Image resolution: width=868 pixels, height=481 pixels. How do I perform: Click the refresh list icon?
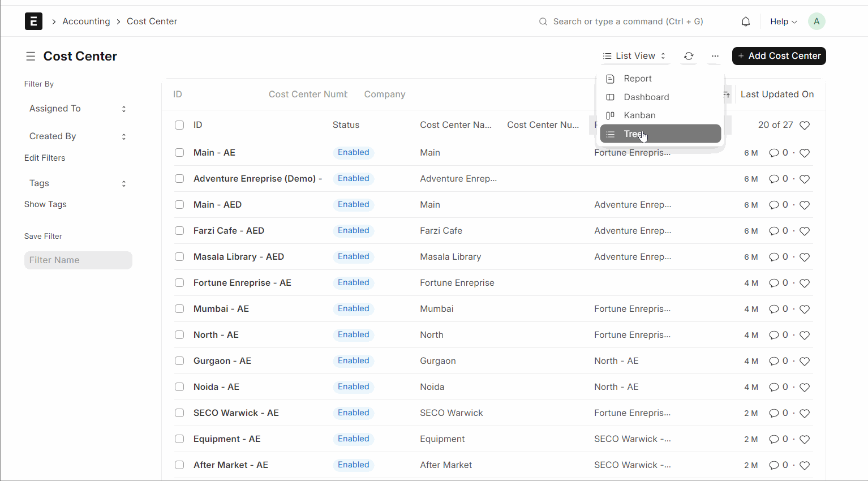coord(689,56)
